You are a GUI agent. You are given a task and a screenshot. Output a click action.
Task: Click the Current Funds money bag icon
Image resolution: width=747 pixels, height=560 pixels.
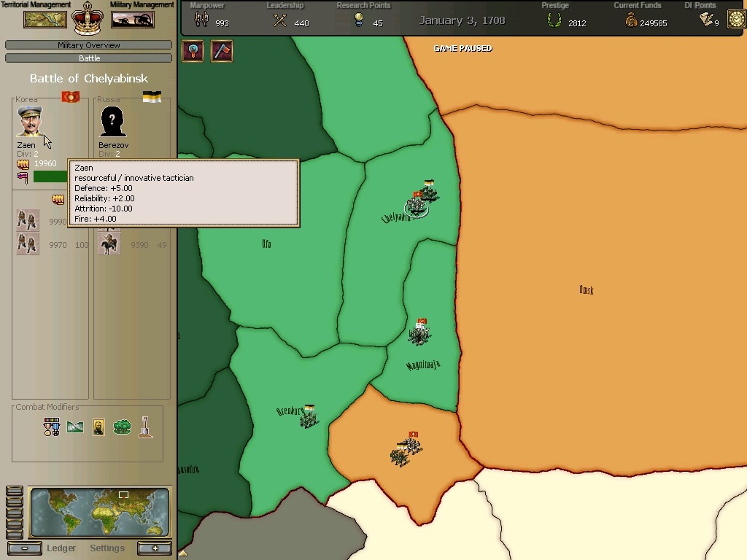point(631,20)
